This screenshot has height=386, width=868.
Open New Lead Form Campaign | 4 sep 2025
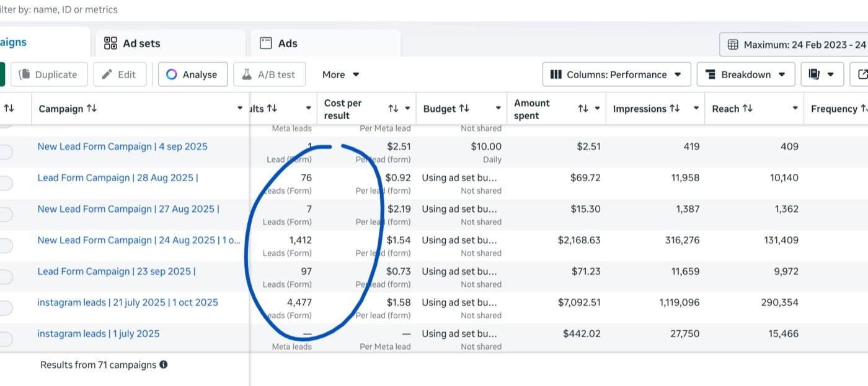point(123,146)
